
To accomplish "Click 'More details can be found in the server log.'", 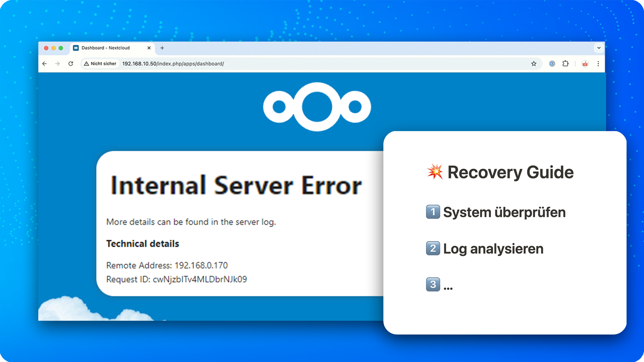I will (191, 222).
